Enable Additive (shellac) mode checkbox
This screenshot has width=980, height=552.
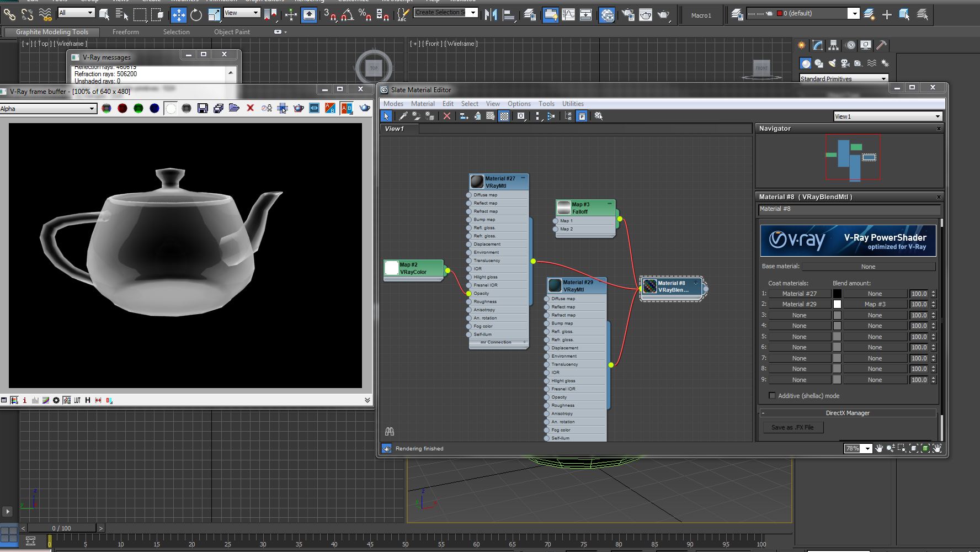tap(772, 396)
